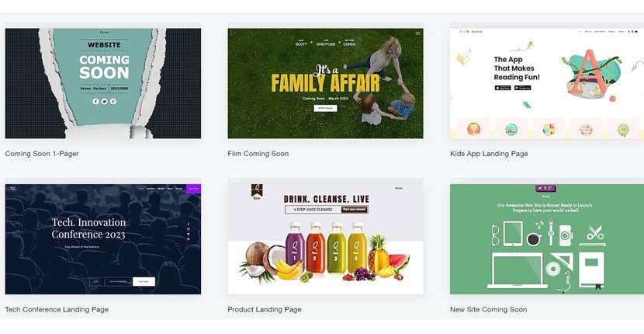644x334 pixels.
Task: Open the Kids App Landing Page thumbnail
Action: pos(547,83)
